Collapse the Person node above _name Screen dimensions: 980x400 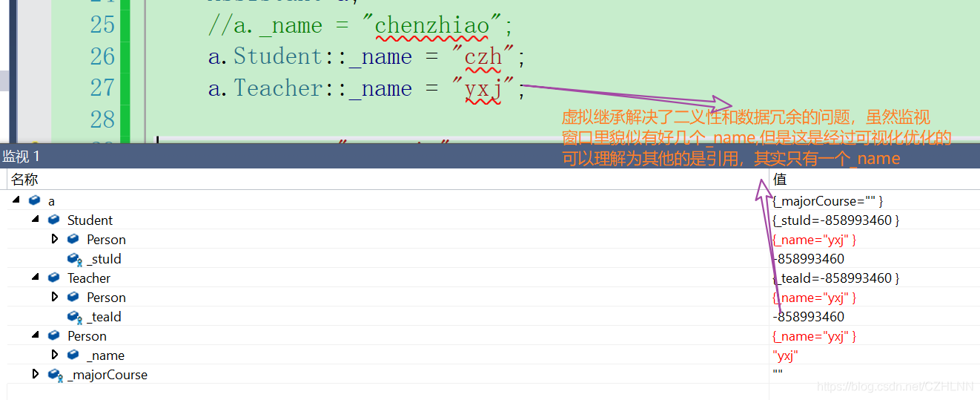[x=36, y=335]
